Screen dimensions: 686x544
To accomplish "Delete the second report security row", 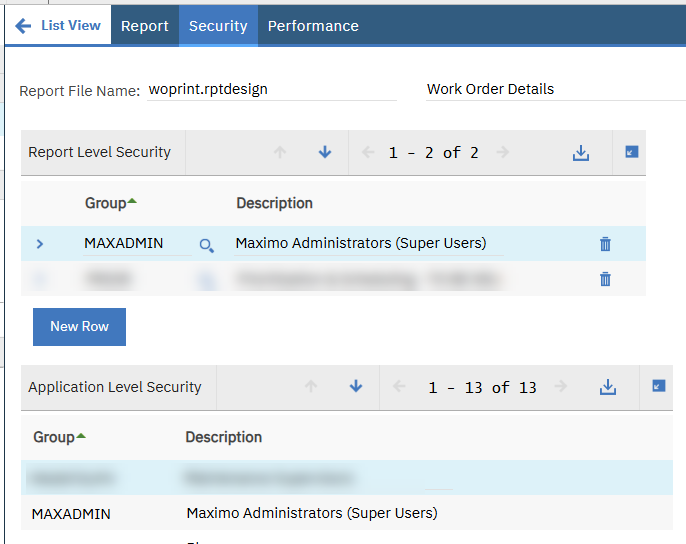I will pos(605,279).
